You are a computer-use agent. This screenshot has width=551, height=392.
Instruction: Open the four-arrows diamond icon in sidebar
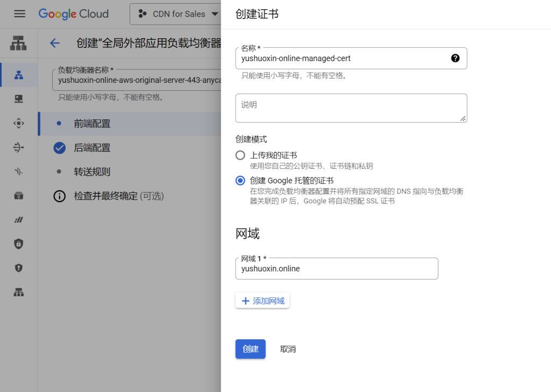point(19,123)
